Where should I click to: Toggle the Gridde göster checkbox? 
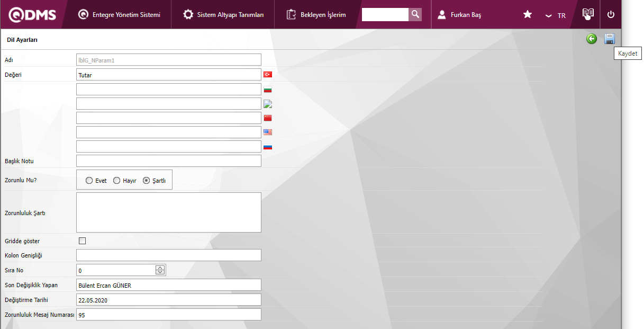pos(82,241)
